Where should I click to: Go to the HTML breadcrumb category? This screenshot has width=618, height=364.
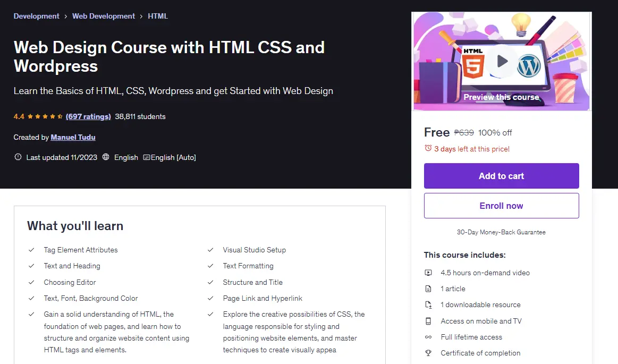coord(158,16)
